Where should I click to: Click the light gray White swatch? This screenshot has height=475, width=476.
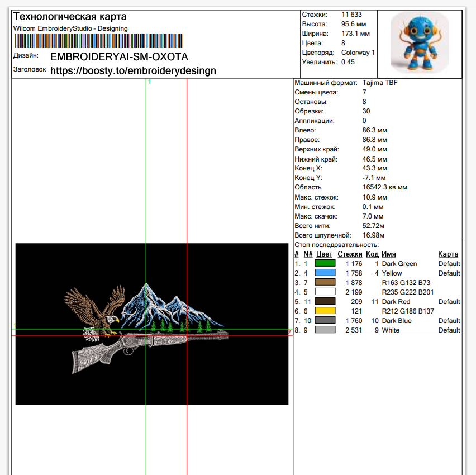click(x=325, y=330)
